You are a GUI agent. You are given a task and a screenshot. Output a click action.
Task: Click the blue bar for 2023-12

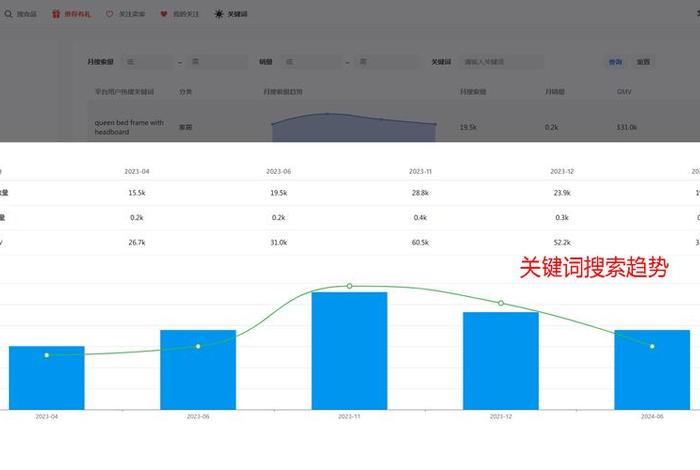501,361
